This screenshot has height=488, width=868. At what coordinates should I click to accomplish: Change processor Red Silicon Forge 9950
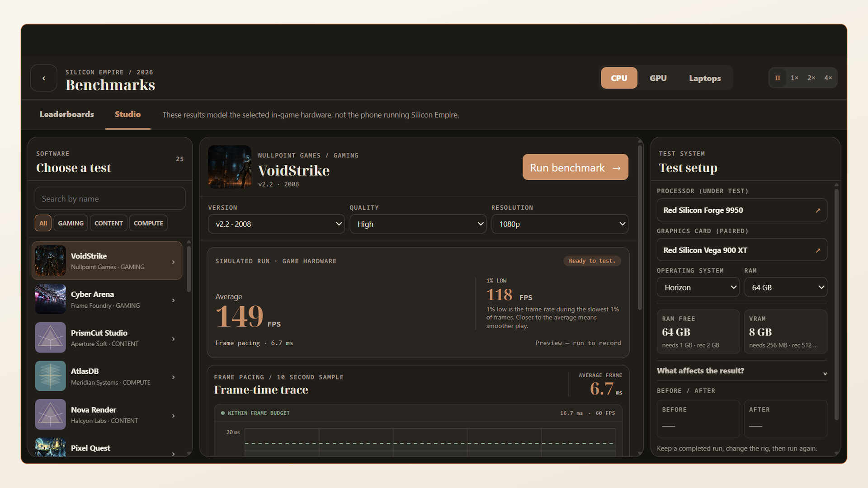742,210
